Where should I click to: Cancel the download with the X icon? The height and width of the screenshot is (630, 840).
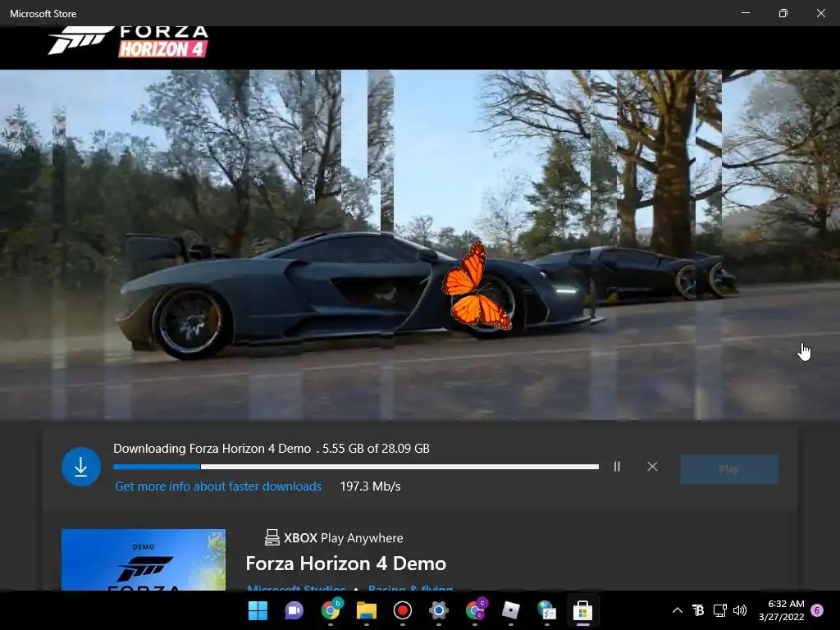tap(652, 467)
